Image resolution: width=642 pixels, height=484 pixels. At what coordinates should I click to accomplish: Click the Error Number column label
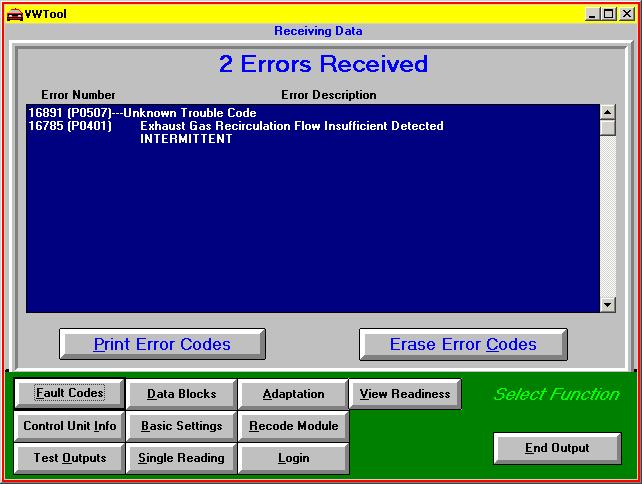click(x=78, y=95)
